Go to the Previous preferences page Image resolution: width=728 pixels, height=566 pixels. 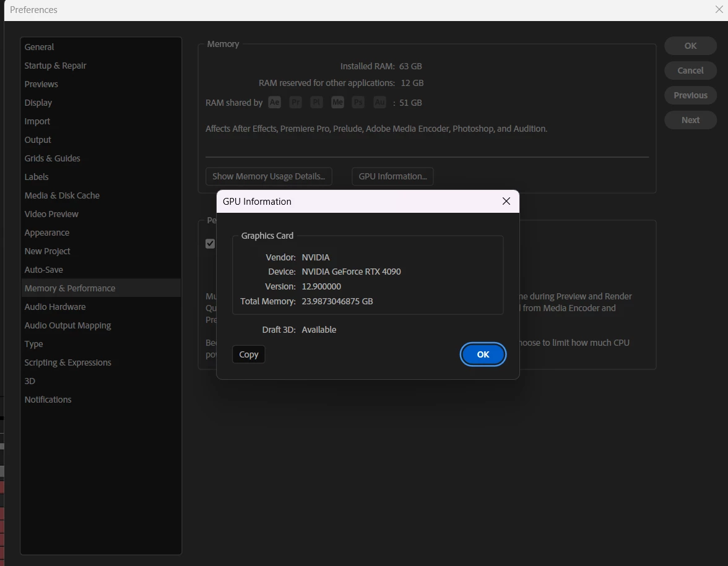[690, 95]
